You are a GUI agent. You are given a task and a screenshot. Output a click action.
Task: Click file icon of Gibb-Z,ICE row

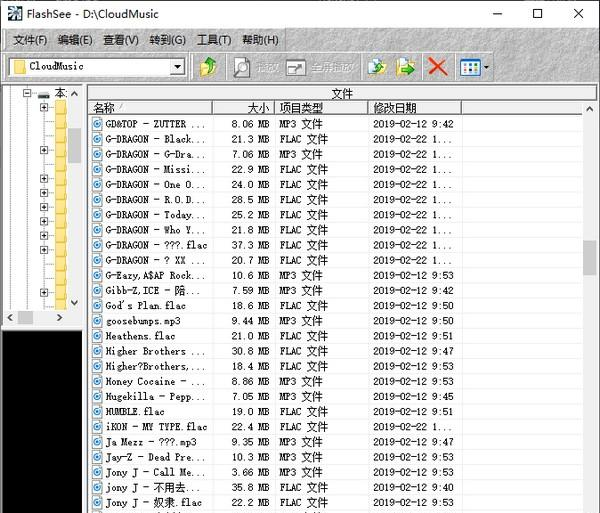tap(97, 291)
